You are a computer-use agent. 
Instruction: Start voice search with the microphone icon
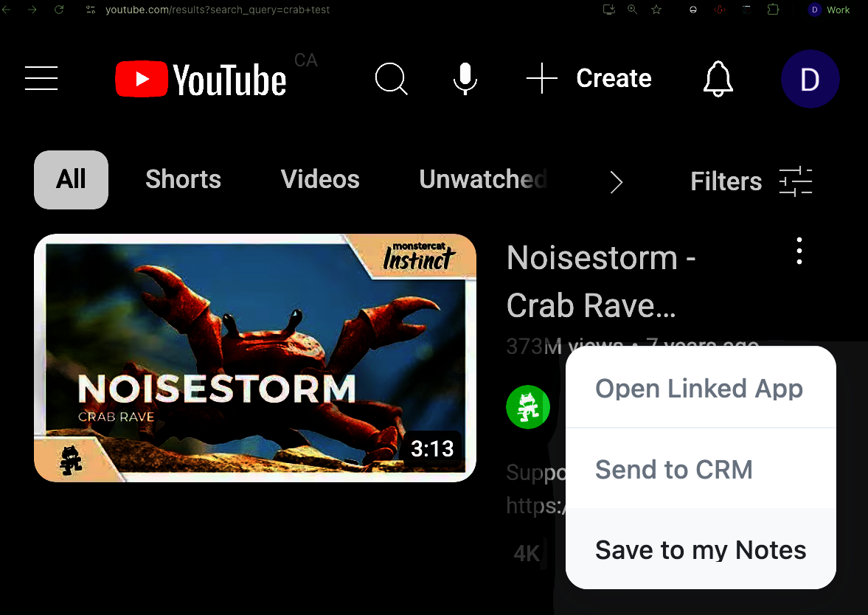click(465, 79)
